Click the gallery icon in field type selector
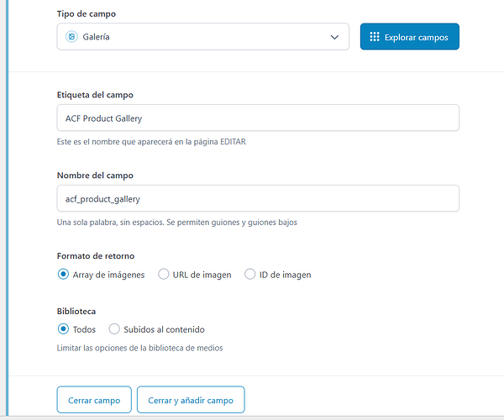The image size is (504, 420). pyautogui.click(x=71, y=37)
